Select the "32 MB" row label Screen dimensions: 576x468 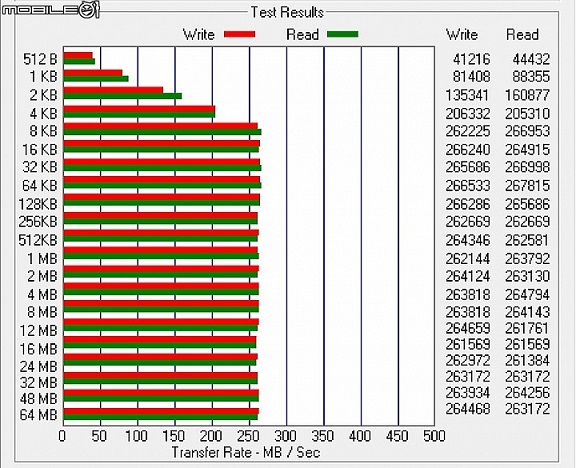39,383
